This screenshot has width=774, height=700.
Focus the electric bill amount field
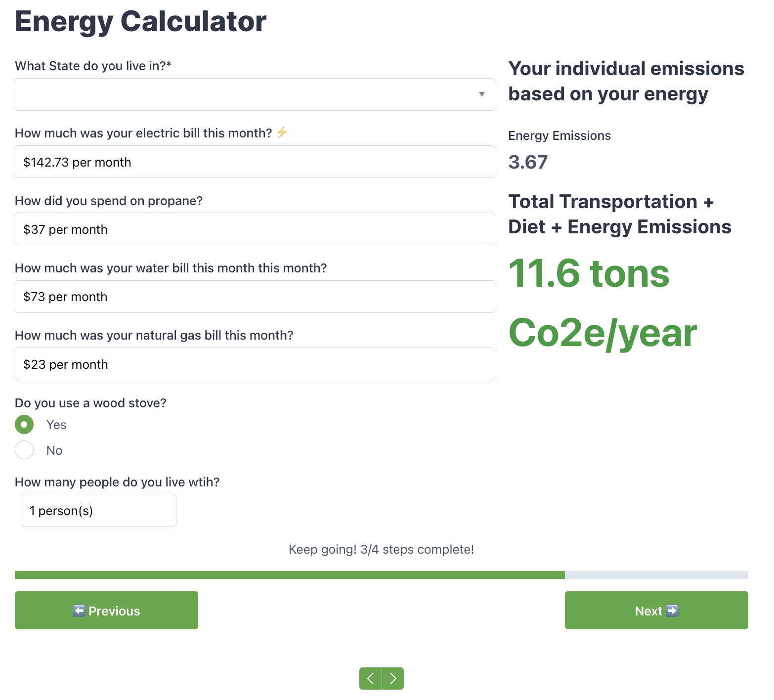[x=255, y=162]
